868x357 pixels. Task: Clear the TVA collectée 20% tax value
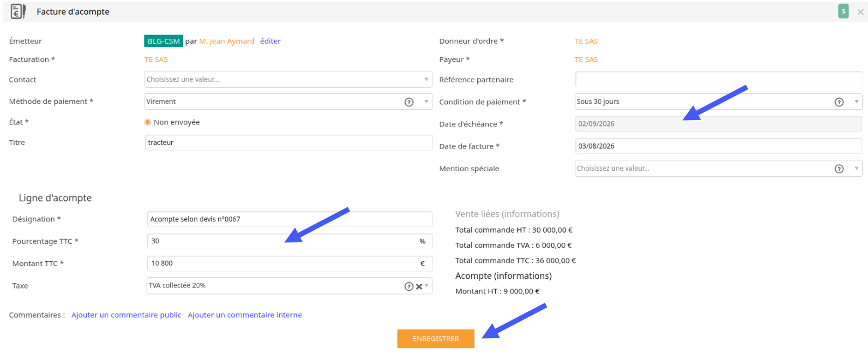click(419, 286)
